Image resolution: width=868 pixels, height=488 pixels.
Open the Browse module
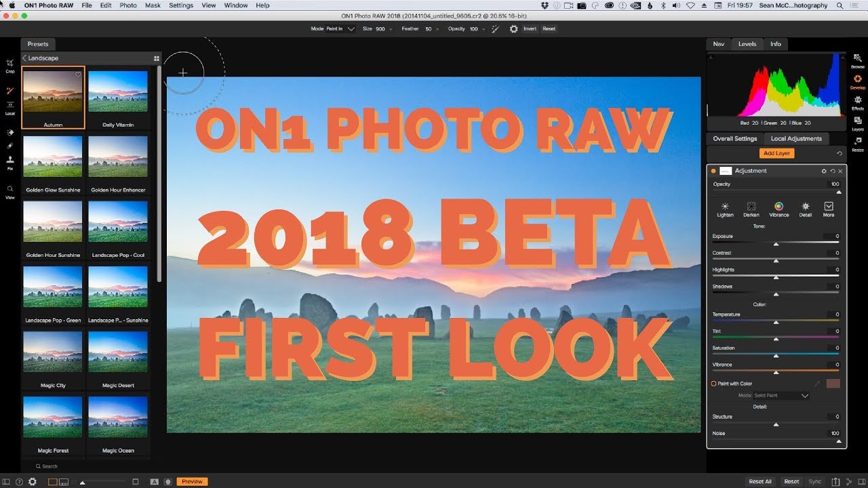[x=858, y=61]
